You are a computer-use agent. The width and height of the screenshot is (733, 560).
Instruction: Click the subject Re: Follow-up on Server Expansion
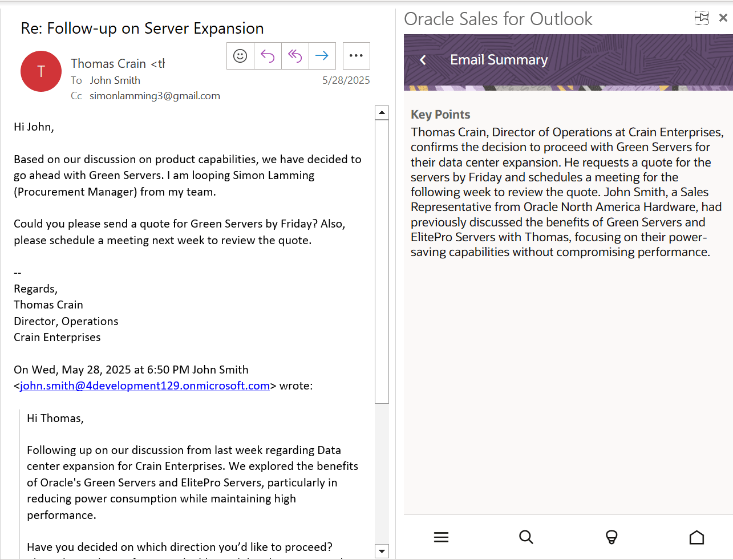(x=142, y=28)
